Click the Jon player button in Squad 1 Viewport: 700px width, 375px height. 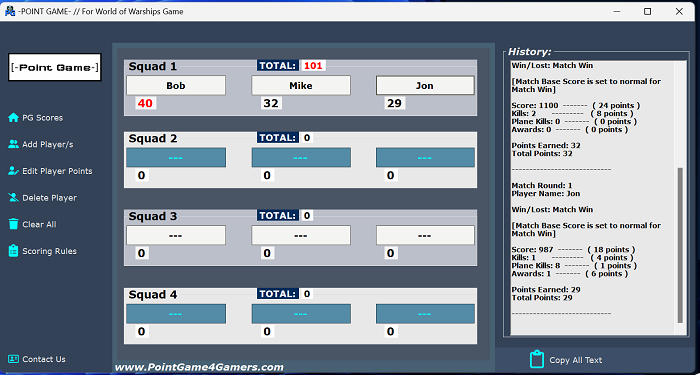425,85
